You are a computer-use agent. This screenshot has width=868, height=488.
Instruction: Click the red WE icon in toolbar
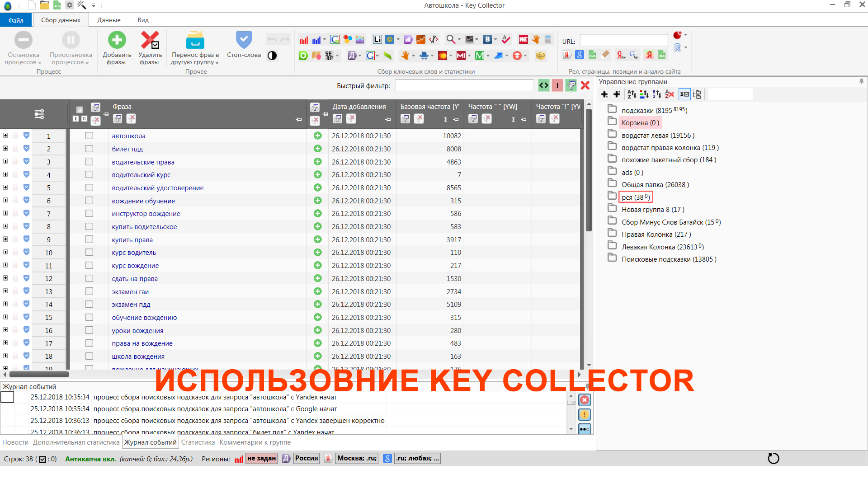pyautogui.click(x=524, y=40)
